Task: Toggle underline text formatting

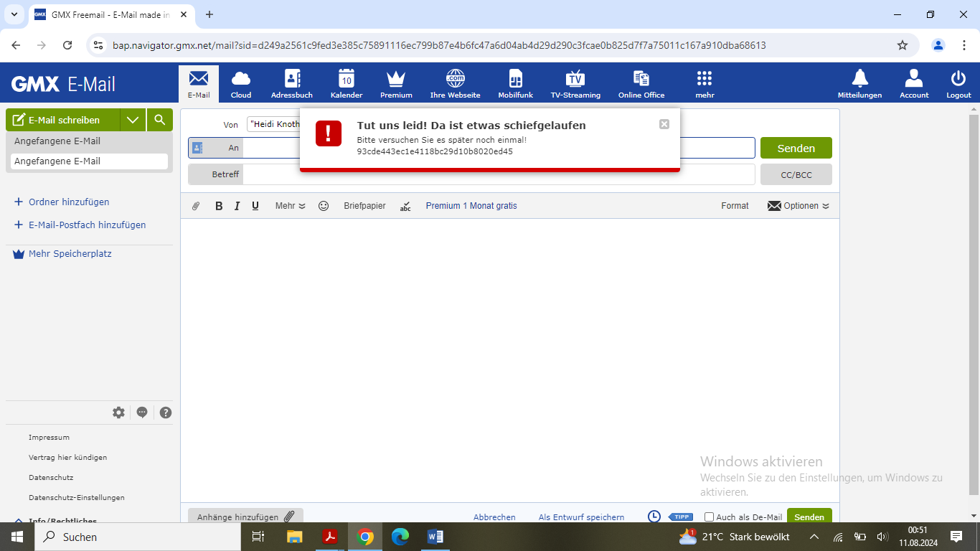Action: (x=255, y=206)
